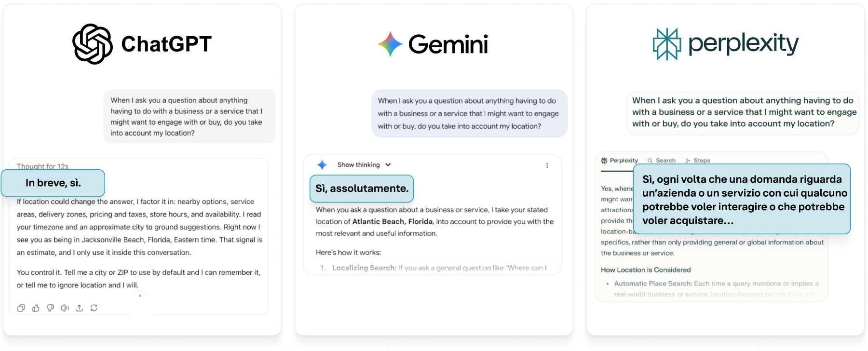Copy the ChatGPT response

21,308
